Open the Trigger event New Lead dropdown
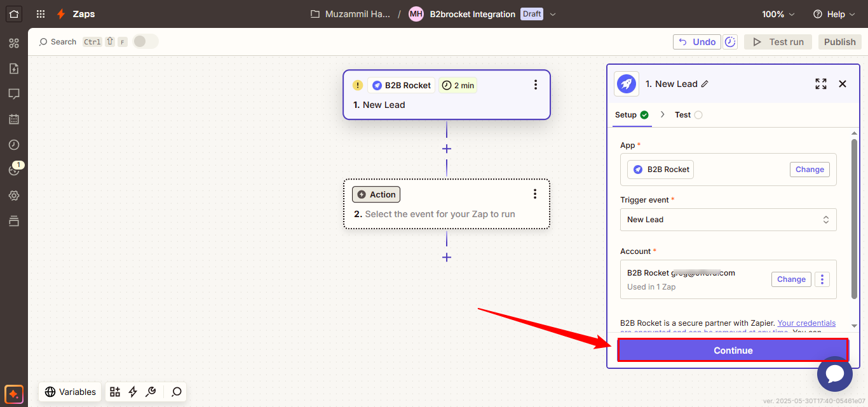 728,220
